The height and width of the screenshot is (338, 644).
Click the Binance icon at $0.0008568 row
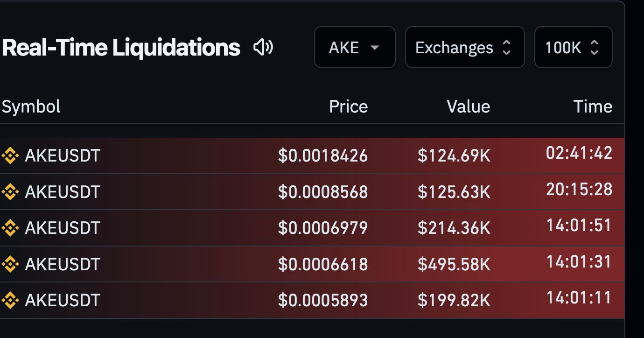[10, 191]
